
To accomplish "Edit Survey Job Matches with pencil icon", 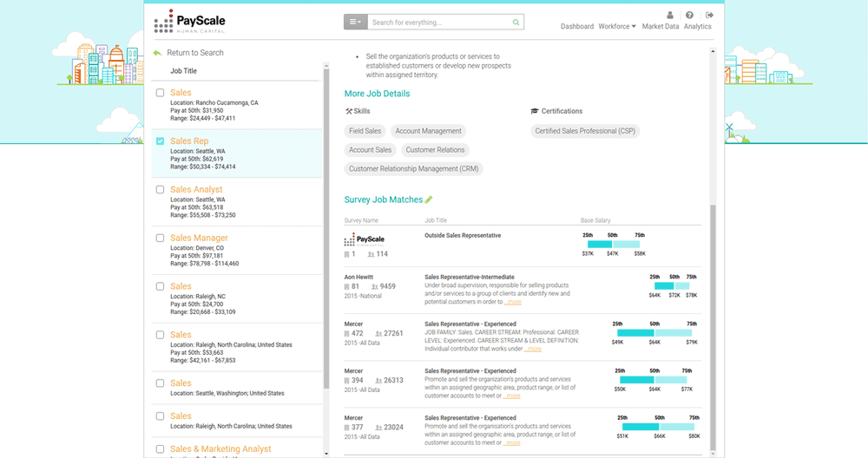I will coord(429,200).
